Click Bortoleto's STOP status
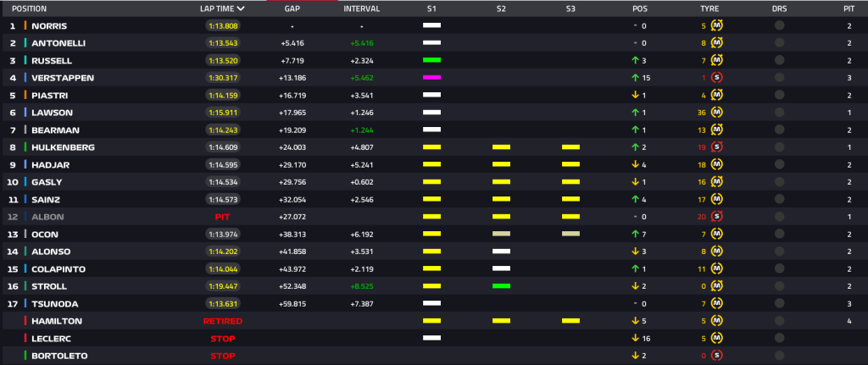The width and height of the screenshot is (868, 365). pos(223,357)
